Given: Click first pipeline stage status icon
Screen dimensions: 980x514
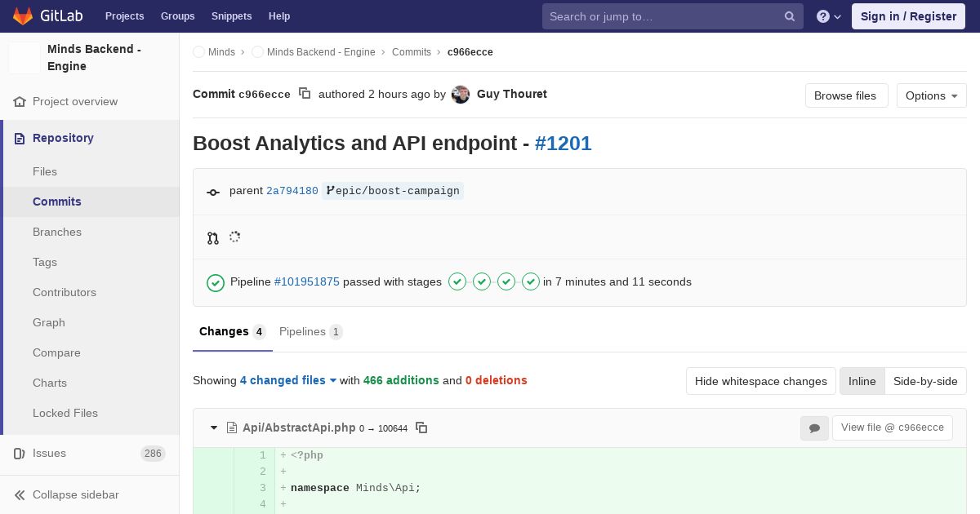Looking at the screenshot, I should point(457,281).
